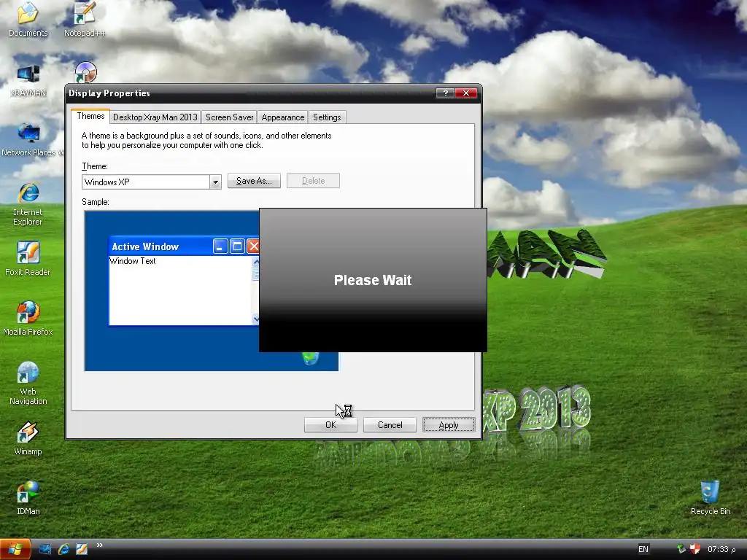747x560 pixels.
Task: Click the Save As... button
Action: (254, 181)
